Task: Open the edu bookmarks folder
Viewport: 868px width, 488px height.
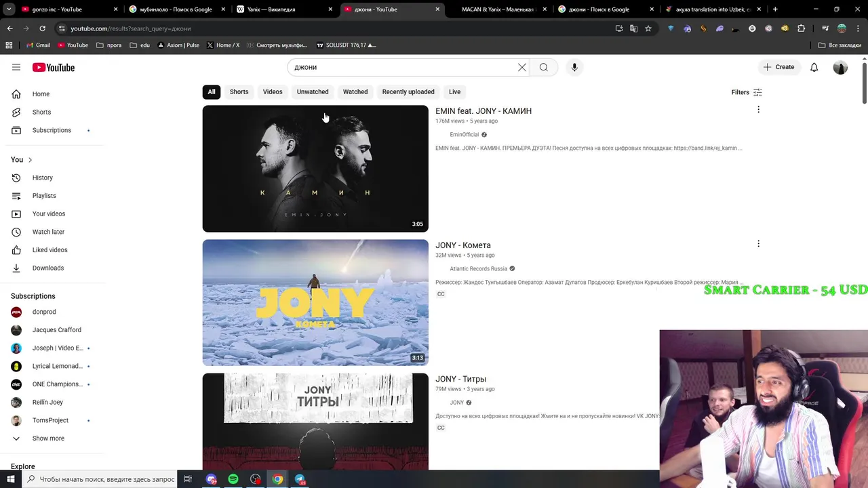Action: pos(139,45)
